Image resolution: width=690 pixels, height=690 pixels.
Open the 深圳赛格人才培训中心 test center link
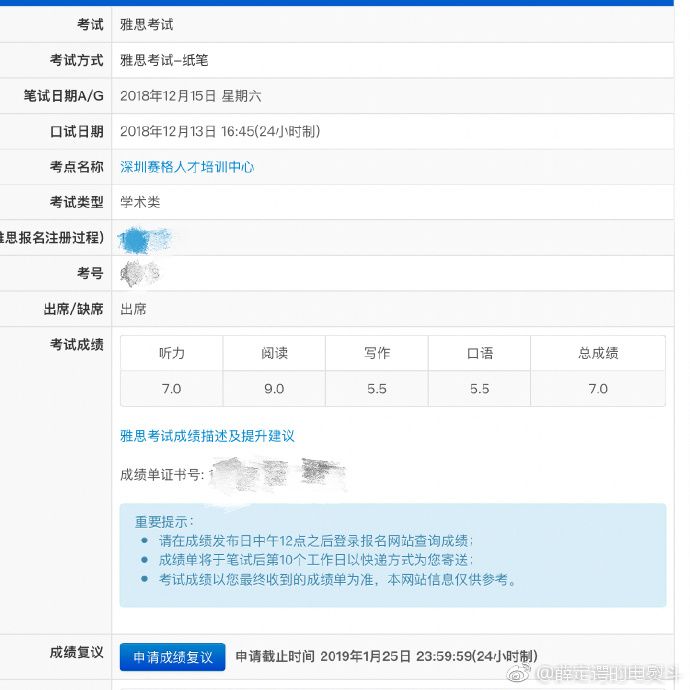(x=187, y=167)
